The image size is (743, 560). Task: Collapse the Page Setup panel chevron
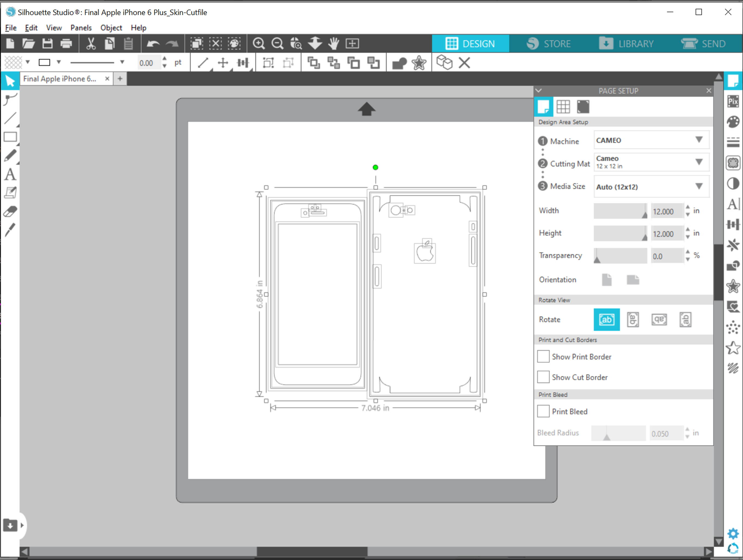(538, 91)
